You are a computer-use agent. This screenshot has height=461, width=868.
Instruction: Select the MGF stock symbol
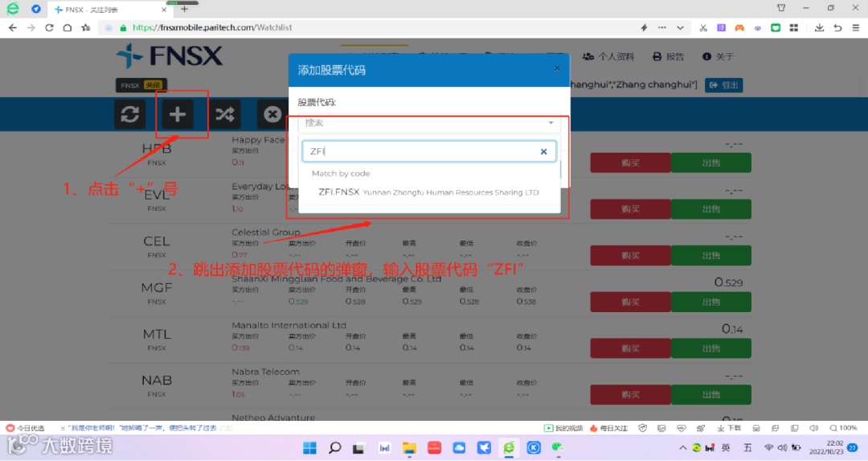coord(157,287)
